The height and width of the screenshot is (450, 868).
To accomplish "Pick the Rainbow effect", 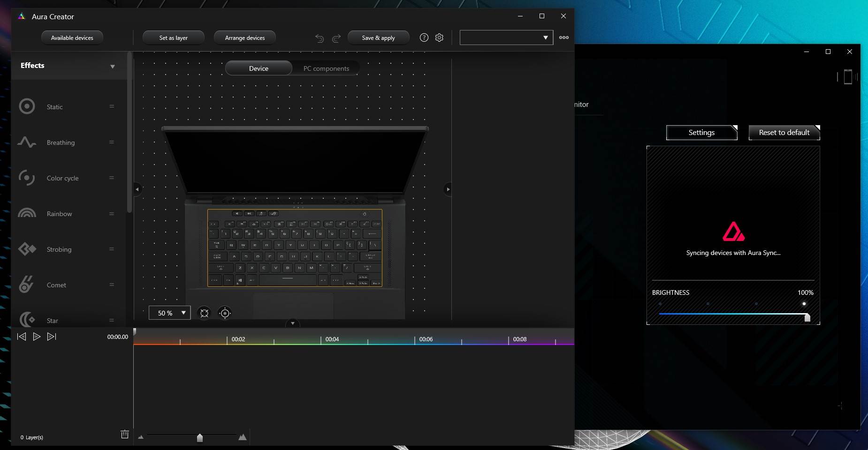I will 59,214.
